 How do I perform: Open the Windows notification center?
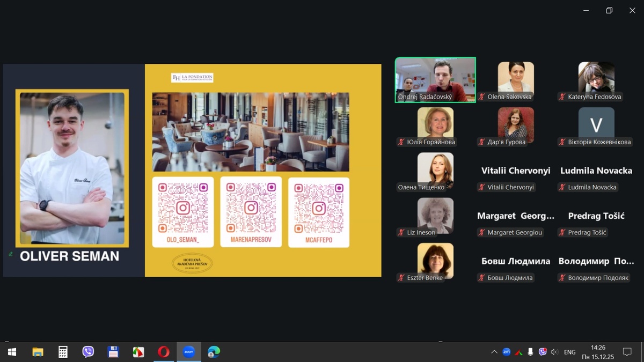coord(627,352)
